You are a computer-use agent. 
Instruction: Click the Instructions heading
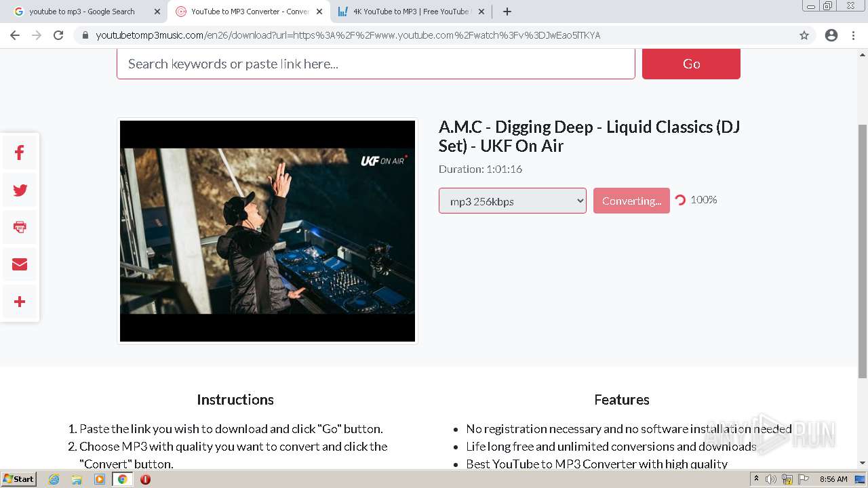(235, 400)
